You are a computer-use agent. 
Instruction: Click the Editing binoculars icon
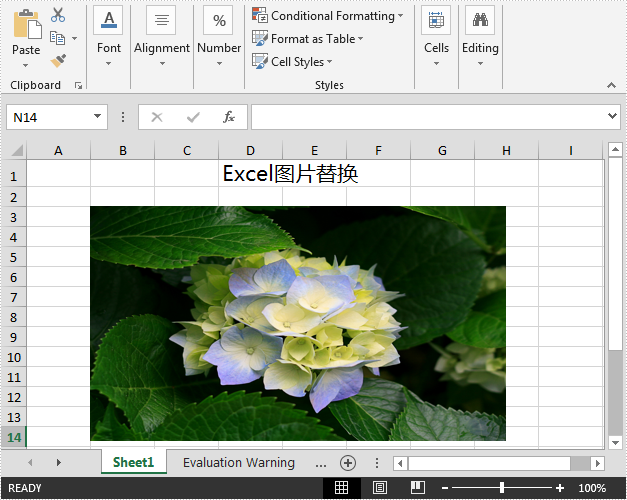(x=480, y=20)
